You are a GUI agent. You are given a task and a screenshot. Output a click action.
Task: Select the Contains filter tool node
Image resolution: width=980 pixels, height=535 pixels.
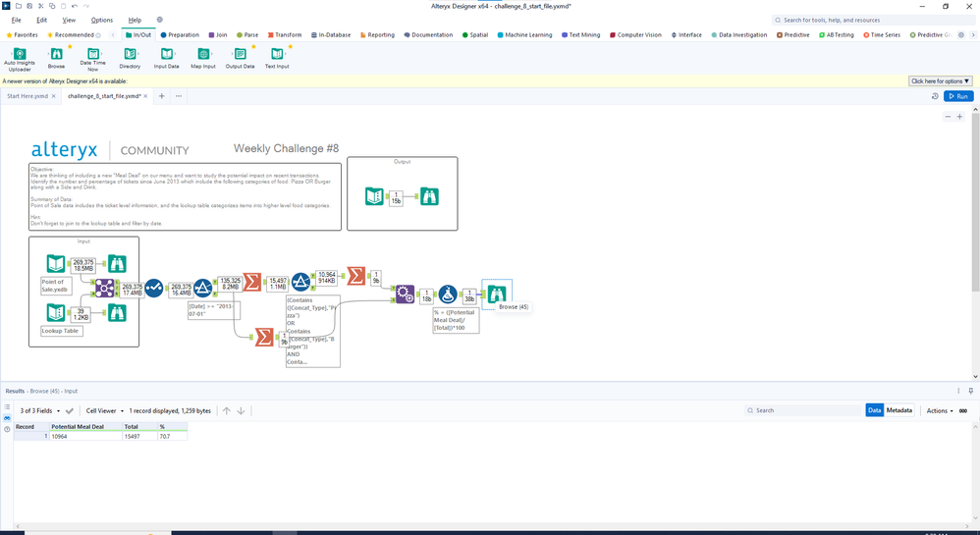300,282
